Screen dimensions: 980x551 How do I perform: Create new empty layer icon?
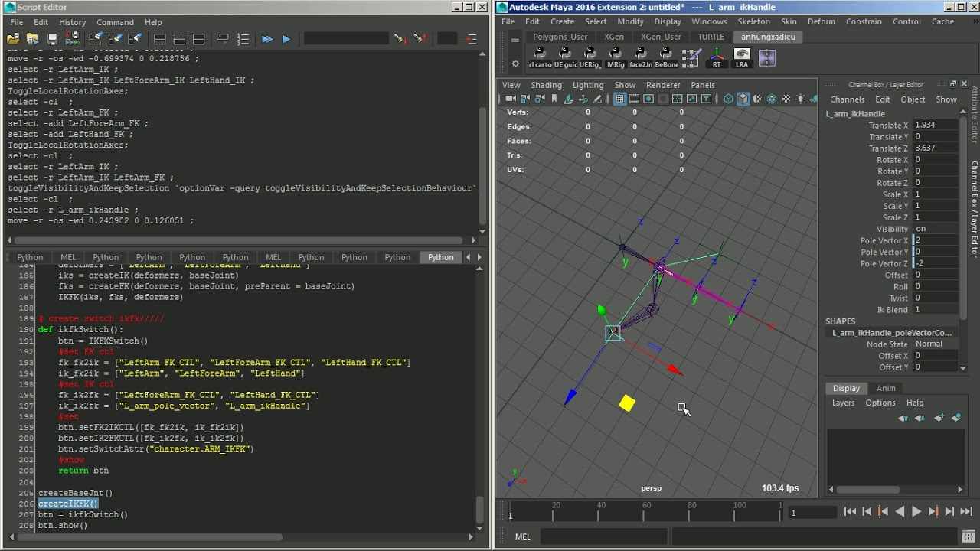click(x=939, y=418)
